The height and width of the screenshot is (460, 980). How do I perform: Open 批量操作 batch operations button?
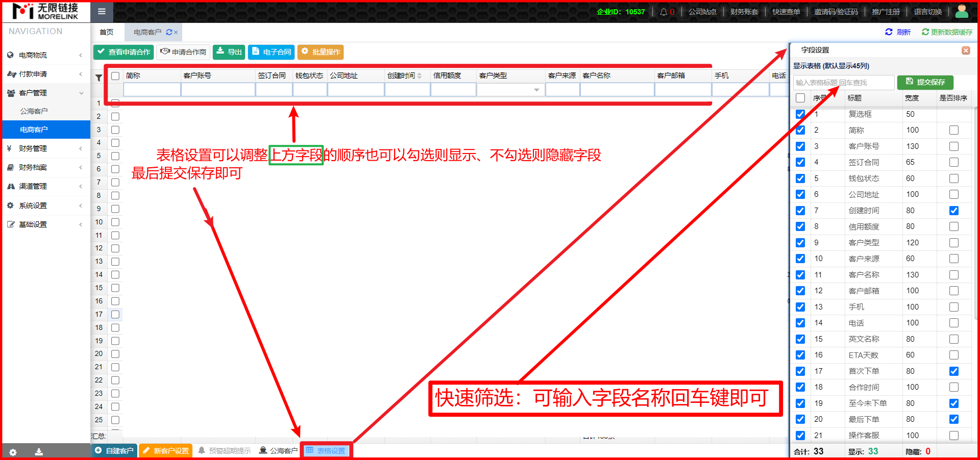321,52
